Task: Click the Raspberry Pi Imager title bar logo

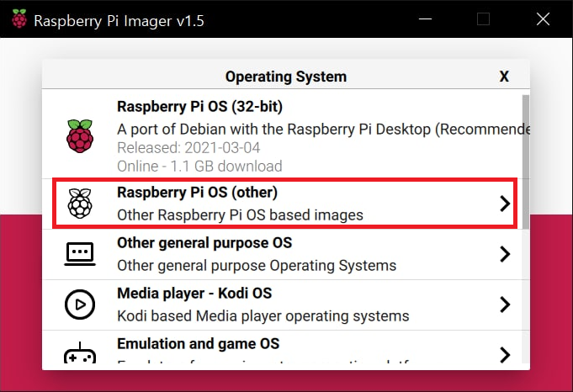Action: point(19,19)
